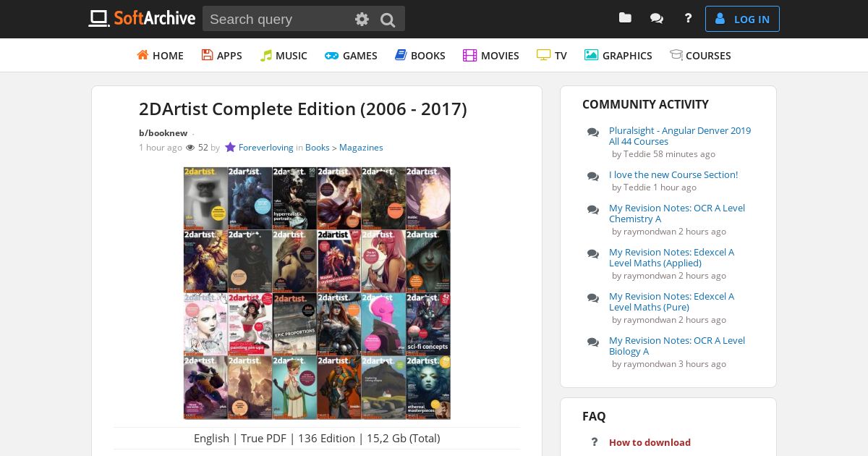868x456 pixels.
Task: Click the picture icon next to GRAPHICS
Action: tap(591, 55)
